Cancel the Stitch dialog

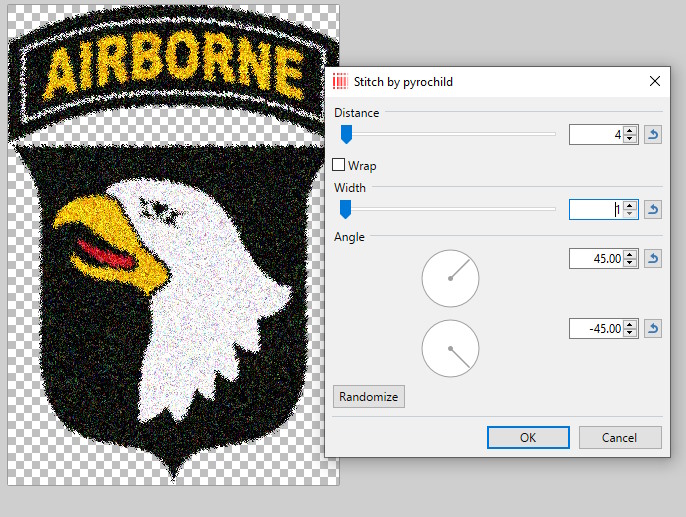point(620,437)
